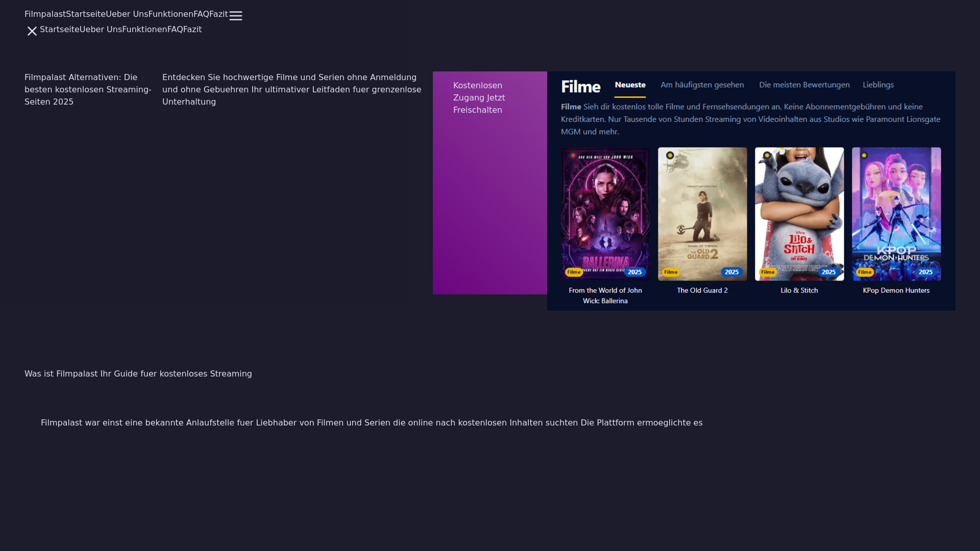Select Fazit in the row with the X icon

point(192,30)
